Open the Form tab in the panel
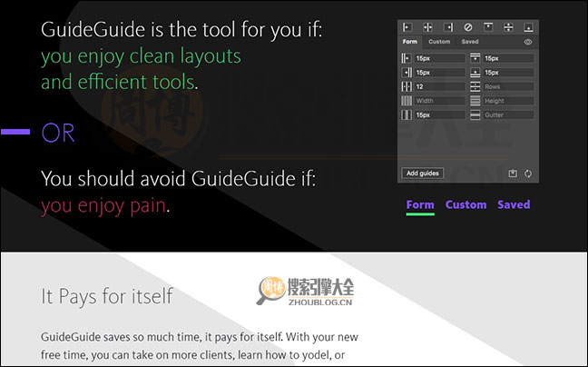Image resolution: width=588 pixels, height=367 pixels. (x=410, y=42)
